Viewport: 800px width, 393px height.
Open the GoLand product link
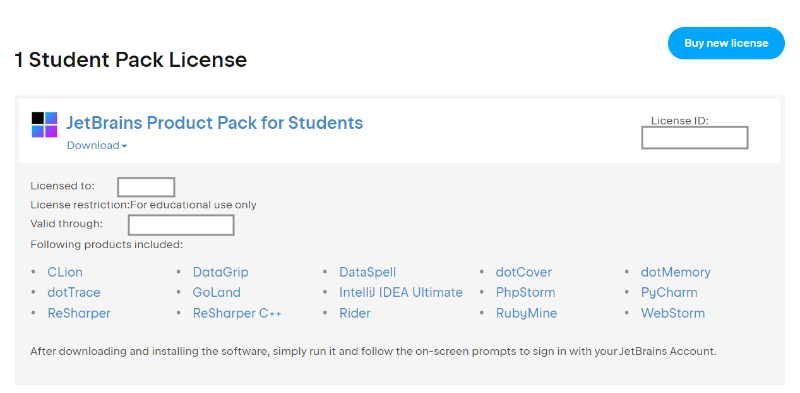(x=217, y=292)
